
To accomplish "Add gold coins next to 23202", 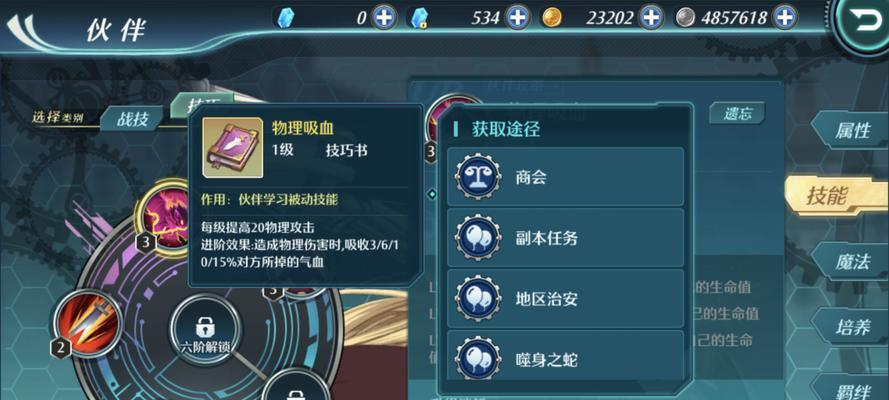I will tap(651, 18).
